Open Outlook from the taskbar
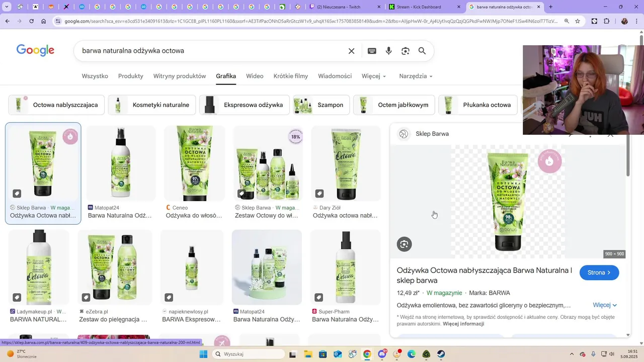Screen dimensions: 644x362 tap(338, 354)
